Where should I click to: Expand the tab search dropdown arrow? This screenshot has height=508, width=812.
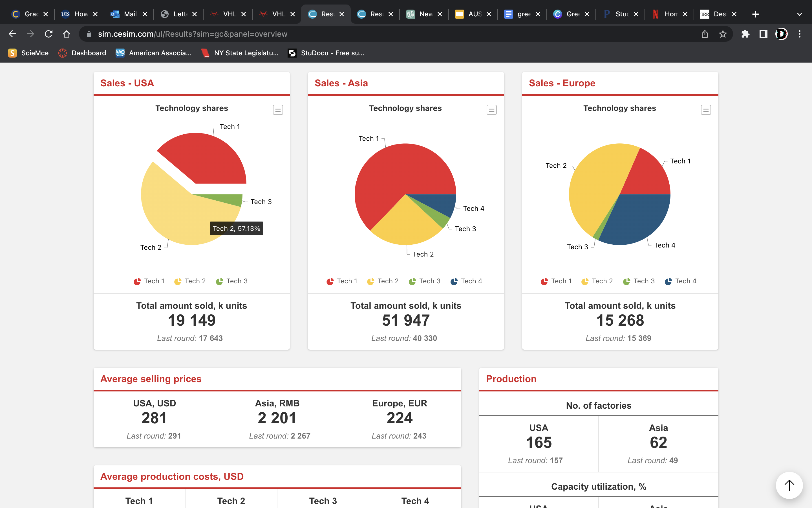tap(799, 14)
